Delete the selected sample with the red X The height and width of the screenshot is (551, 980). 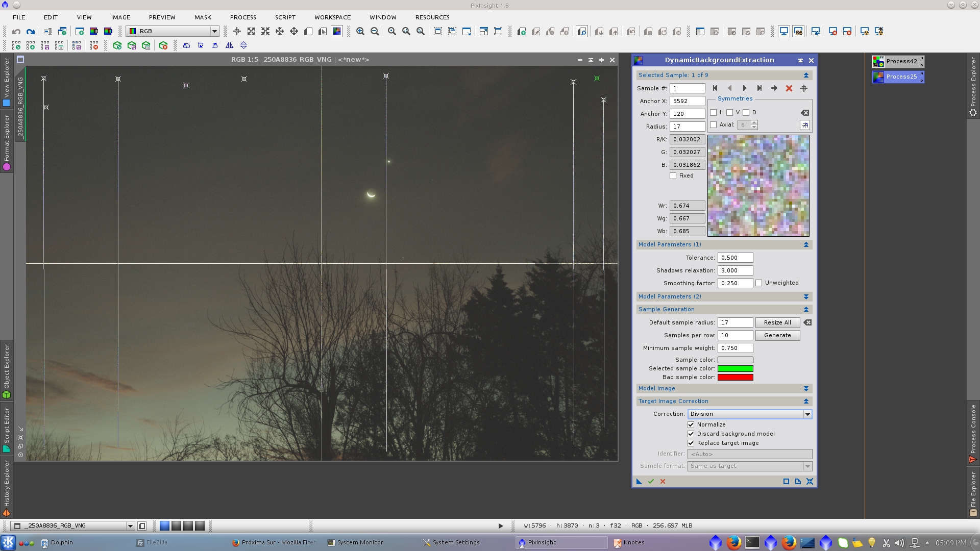tap(789, 88)
